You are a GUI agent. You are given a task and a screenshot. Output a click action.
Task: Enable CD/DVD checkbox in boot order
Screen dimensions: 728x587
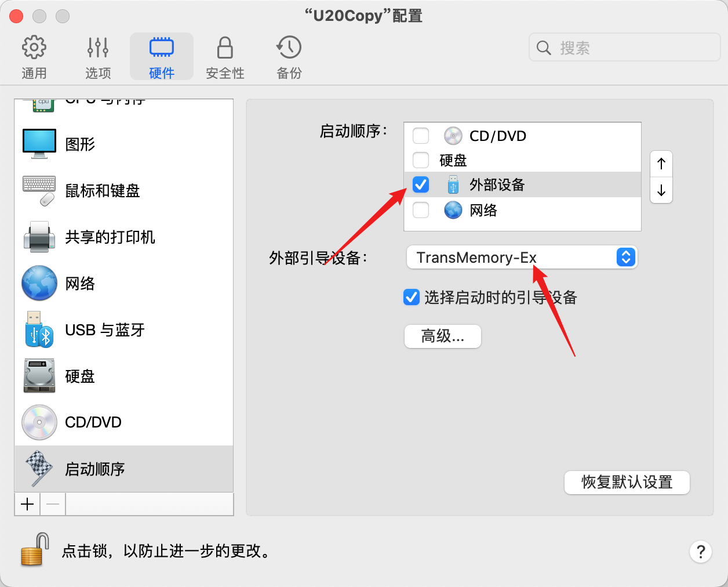(421, 136)
